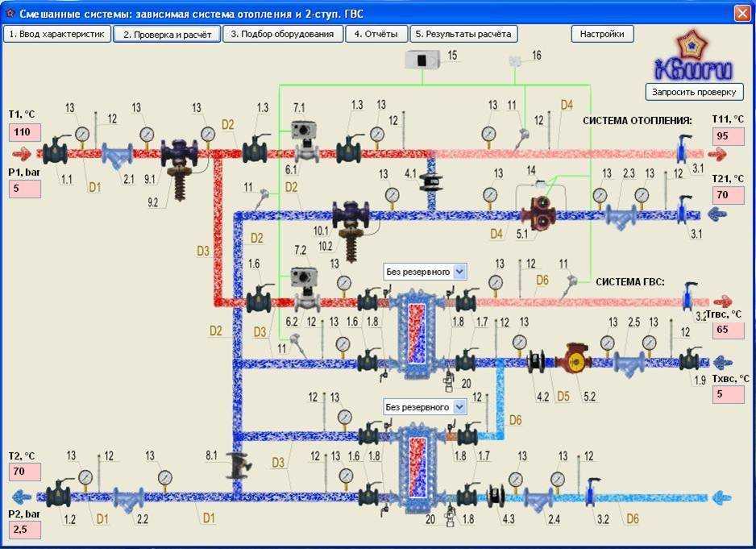The image size is (756, 549).
Task: Click the twin circulation pump 5.1
Action: click(x=539, y=213)
